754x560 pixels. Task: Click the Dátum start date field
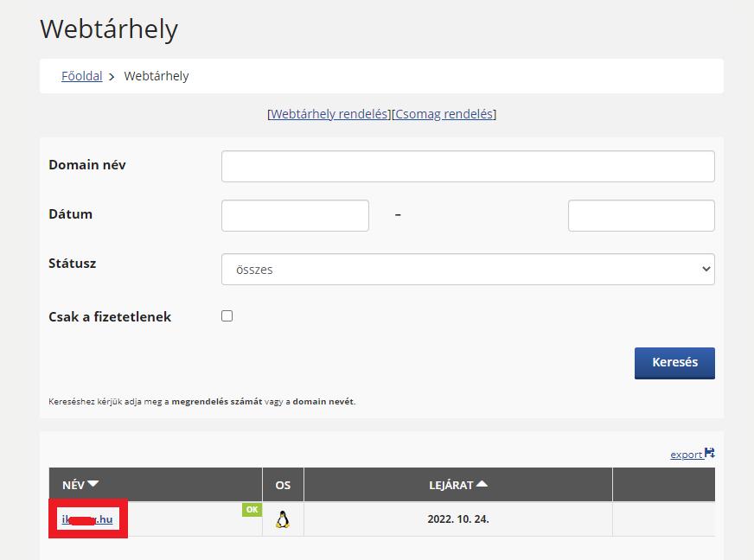(x=295, y=215)
